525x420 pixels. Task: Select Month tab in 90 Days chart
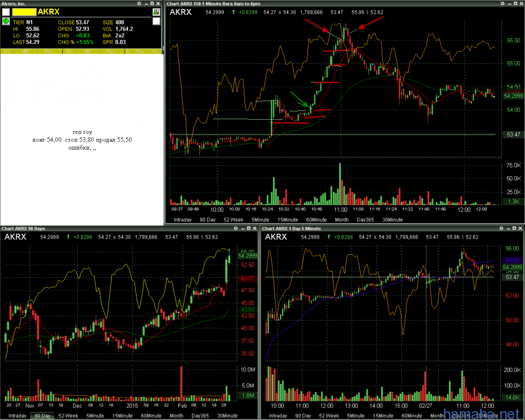(177, 416)
